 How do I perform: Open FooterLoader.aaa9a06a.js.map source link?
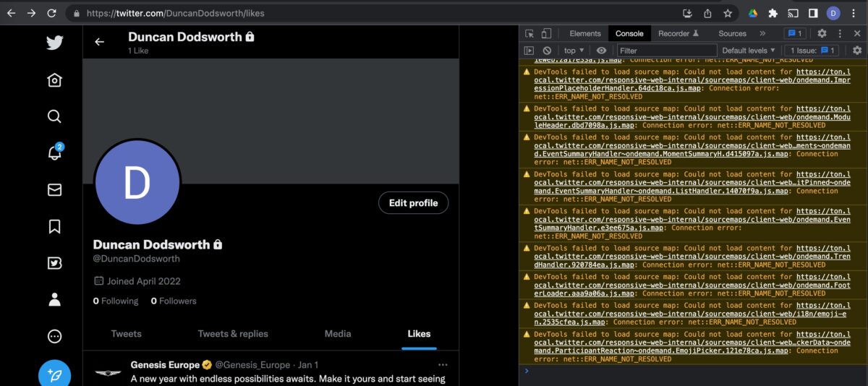pyautogui.click(x=691, y=285)
